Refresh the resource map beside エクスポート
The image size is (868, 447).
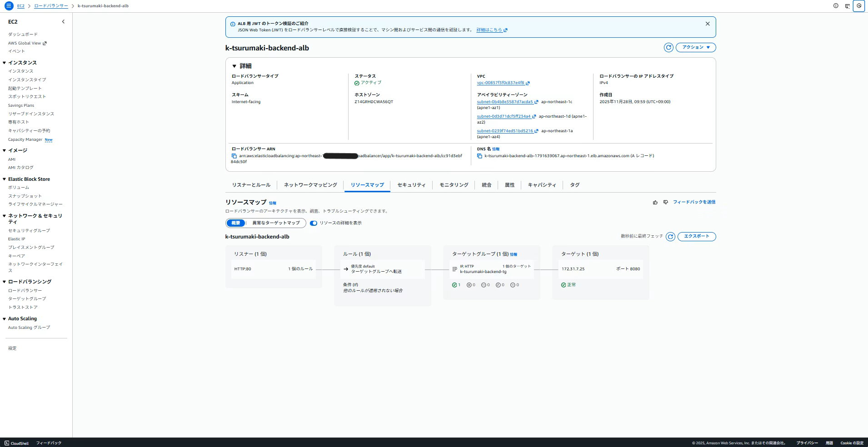pos(670,237)
